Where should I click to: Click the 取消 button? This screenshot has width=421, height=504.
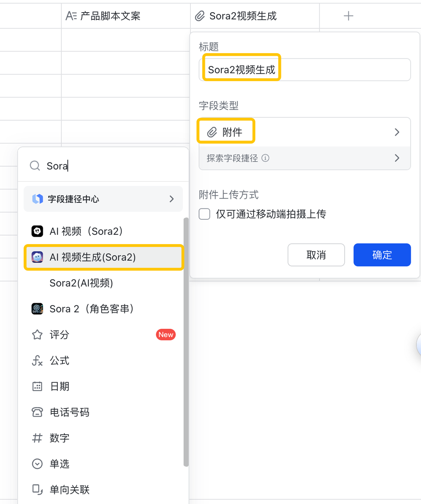pos(316,255)
